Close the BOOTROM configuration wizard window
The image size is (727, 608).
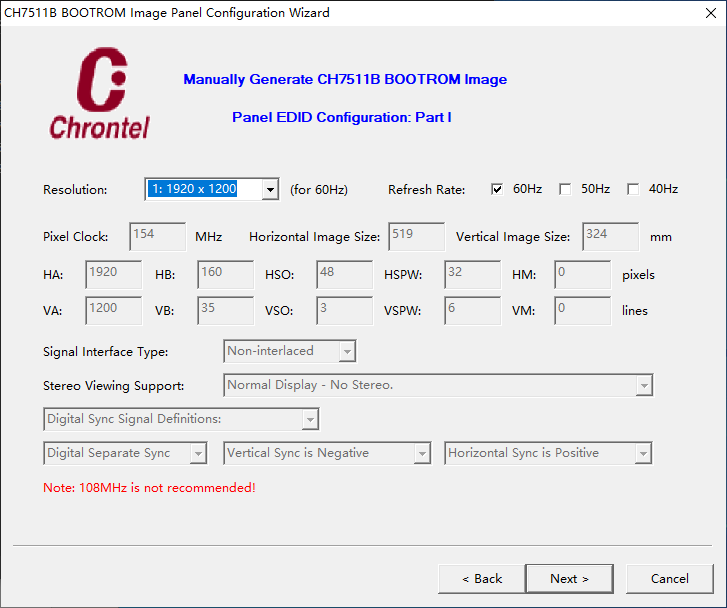[711, 13]
